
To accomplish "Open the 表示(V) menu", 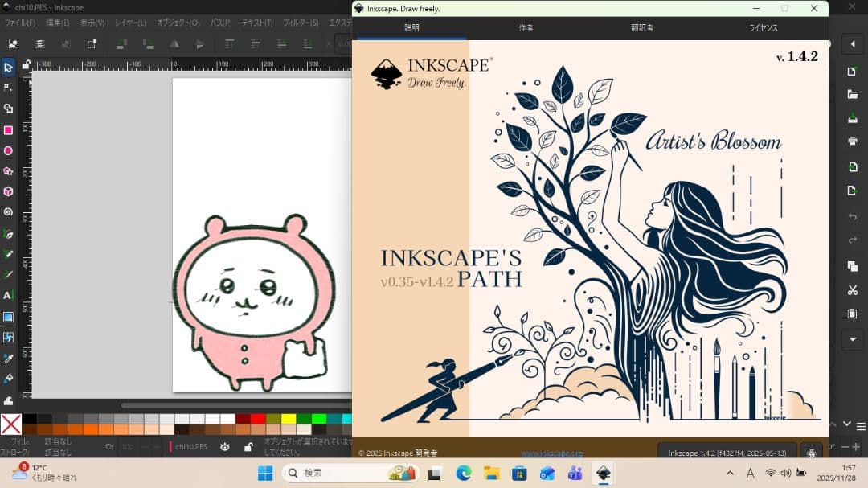I will coord(92,23).
